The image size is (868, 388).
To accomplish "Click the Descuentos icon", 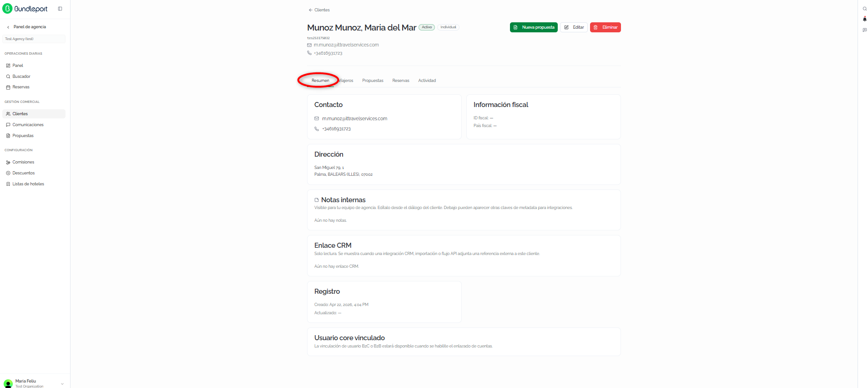I will pyautogui.click(x=8, y=173).
